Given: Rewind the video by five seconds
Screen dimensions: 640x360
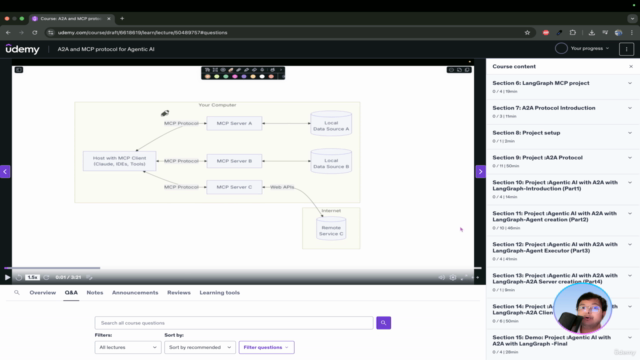Looking at the screenshot, I should tap(19, 277).
